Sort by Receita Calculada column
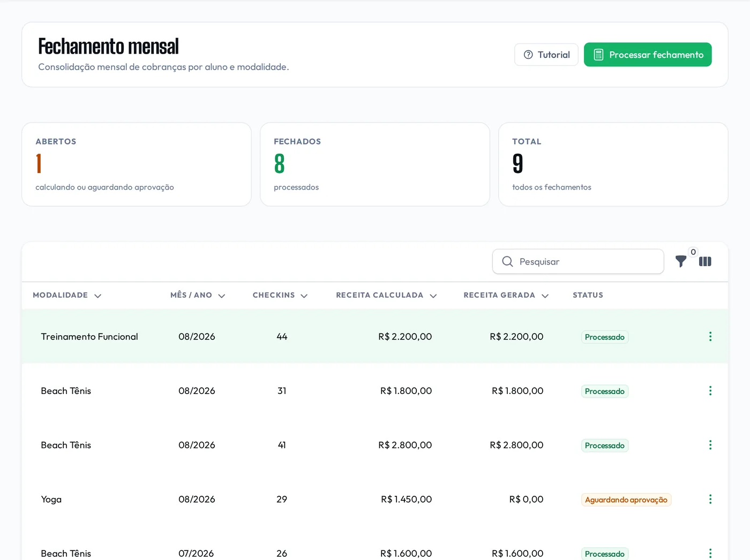This screenshot has height=560, width=750. click(x=386, y=295)
